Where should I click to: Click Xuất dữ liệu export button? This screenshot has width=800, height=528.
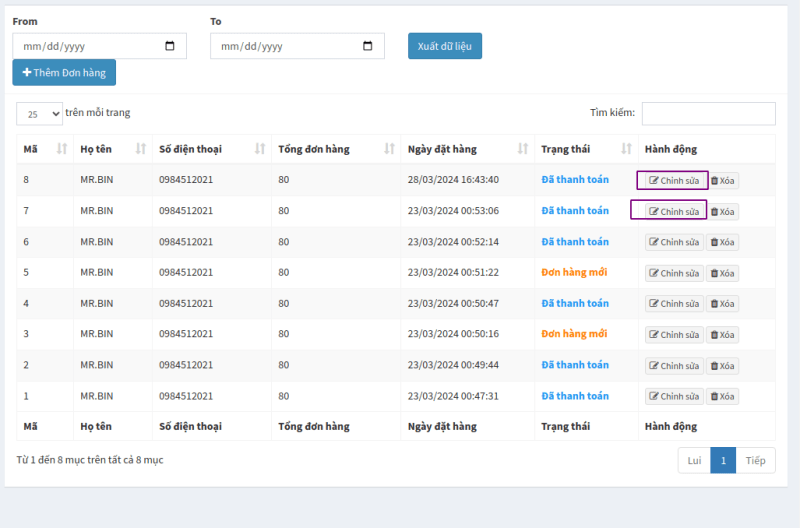coord(445,46)
